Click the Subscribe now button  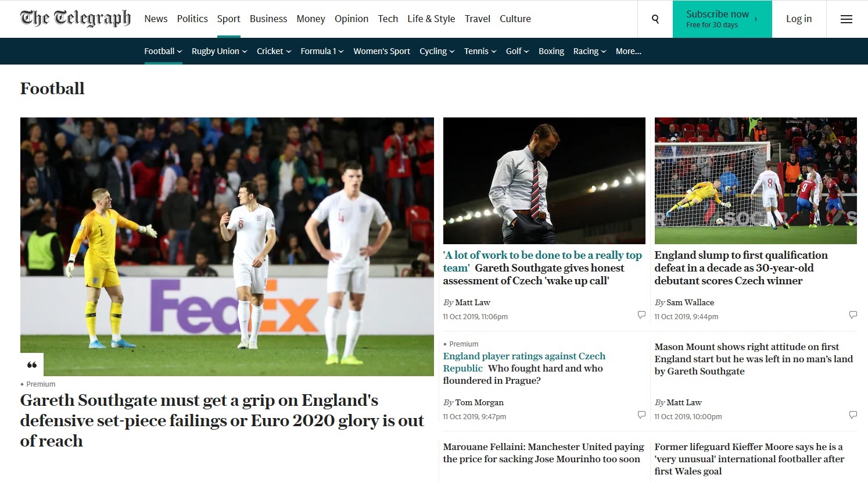722,19
